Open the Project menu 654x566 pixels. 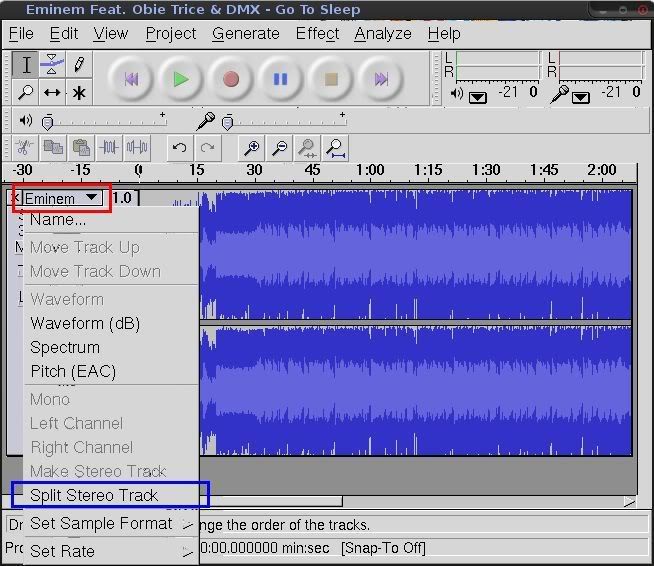point(171,33)
